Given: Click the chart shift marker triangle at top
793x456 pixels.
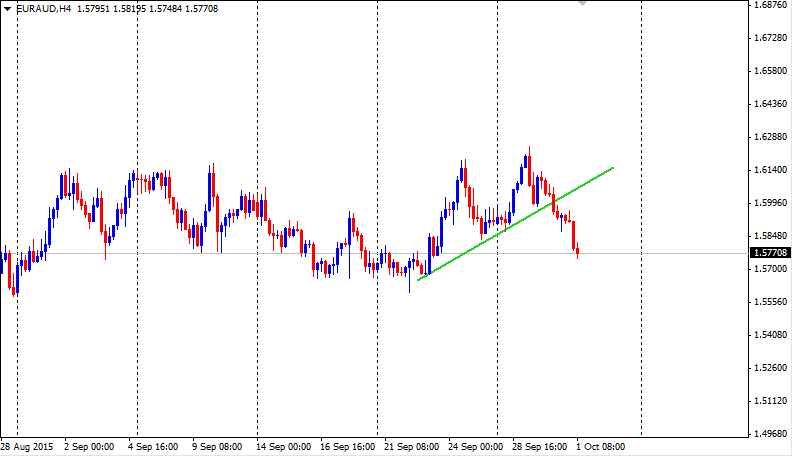Looking at the screenshot, I should coord(582,3).
